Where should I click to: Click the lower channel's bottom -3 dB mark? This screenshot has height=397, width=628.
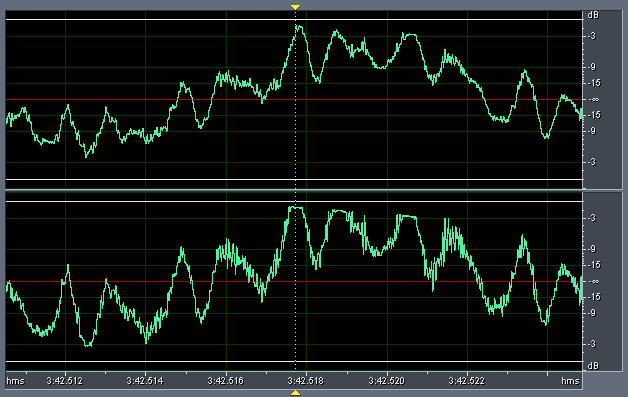point(592,344)
